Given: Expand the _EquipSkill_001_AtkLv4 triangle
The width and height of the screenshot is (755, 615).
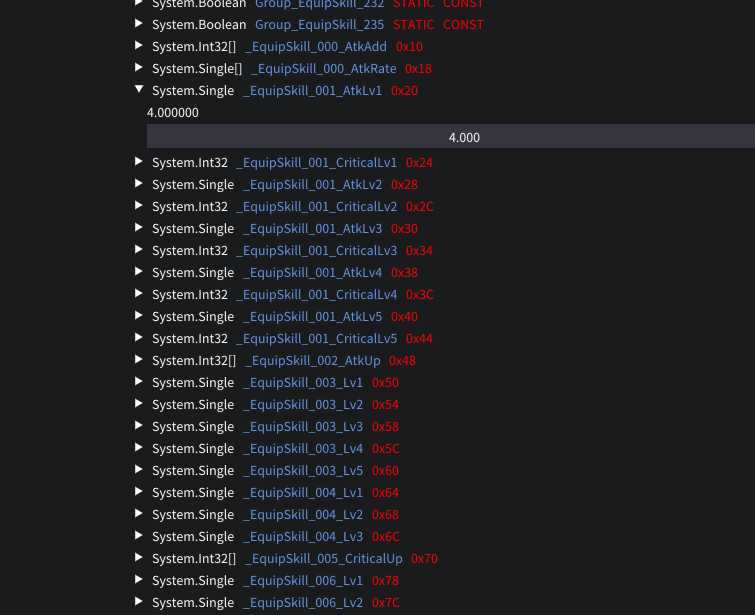Looking at the screenshot, I should click(x=139, y=272).
